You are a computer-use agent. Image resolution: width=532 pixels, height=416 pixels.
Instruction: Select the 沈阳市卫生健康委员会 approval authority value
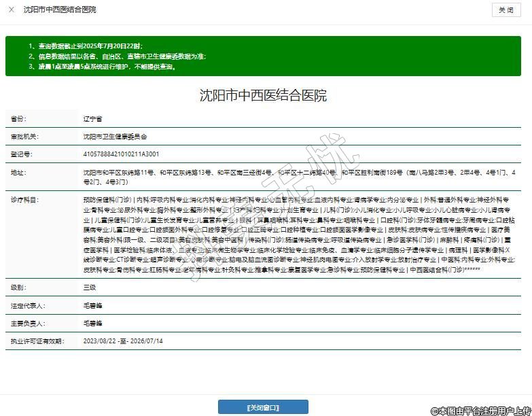click(x=115, y=137)
